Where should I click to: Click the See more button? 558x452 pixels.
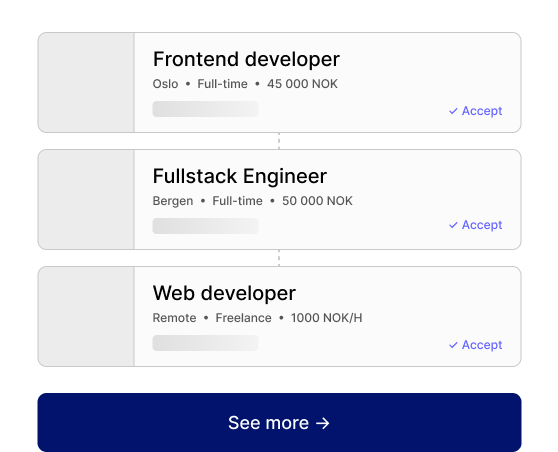279,422
